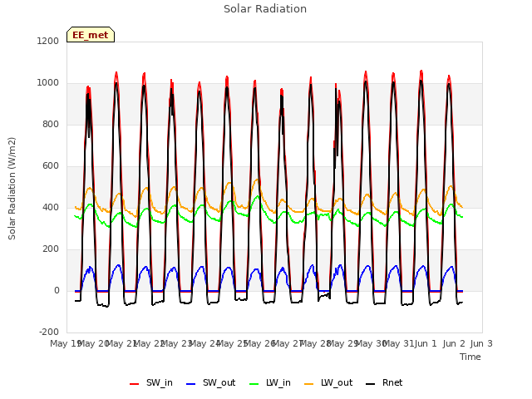This screenshot has width=532, height=399.
Task: Click the 400 y-axis tick label
Action: pos(51,207)
